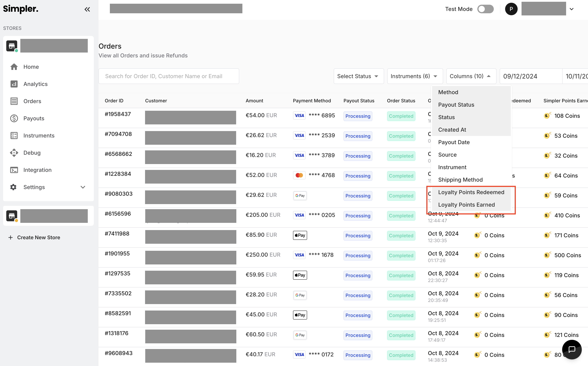The width and height of the screenshot is (588, 366).
Task: Click Visa icon for order #9608943
Action: [299, 355]
